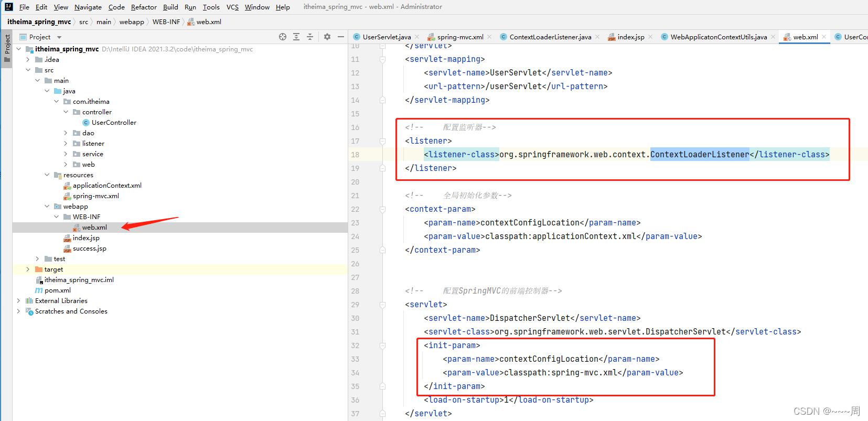
Task: Select success.jsp in project tree
Action: 90,248
